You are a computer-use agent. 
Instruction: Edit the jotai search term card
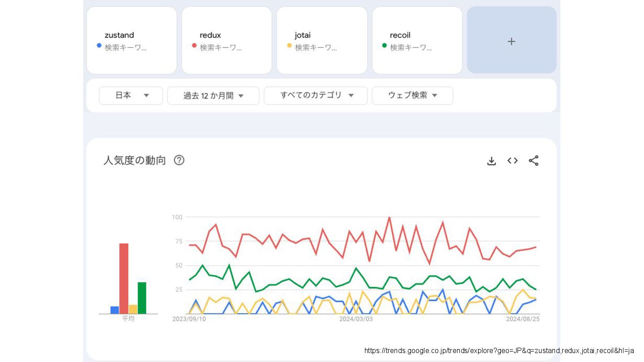(322, 41)
